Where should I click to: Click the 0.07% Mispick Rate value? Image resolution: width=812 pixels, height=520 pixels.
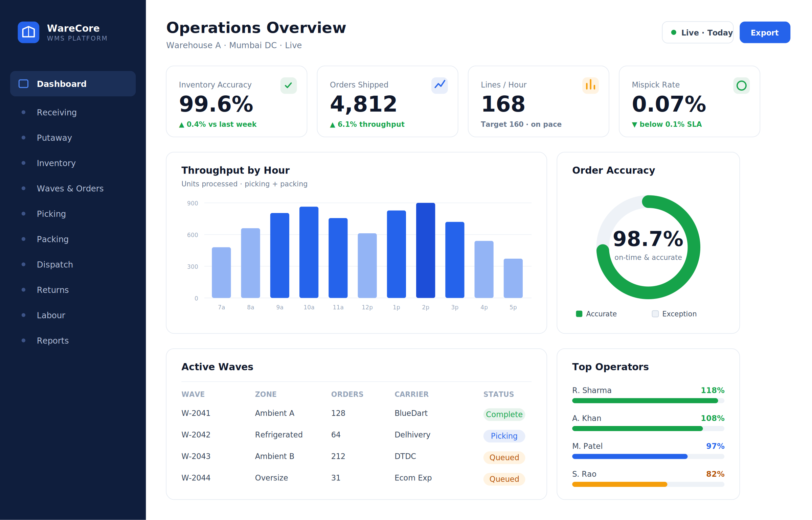(x=669, y=104)
